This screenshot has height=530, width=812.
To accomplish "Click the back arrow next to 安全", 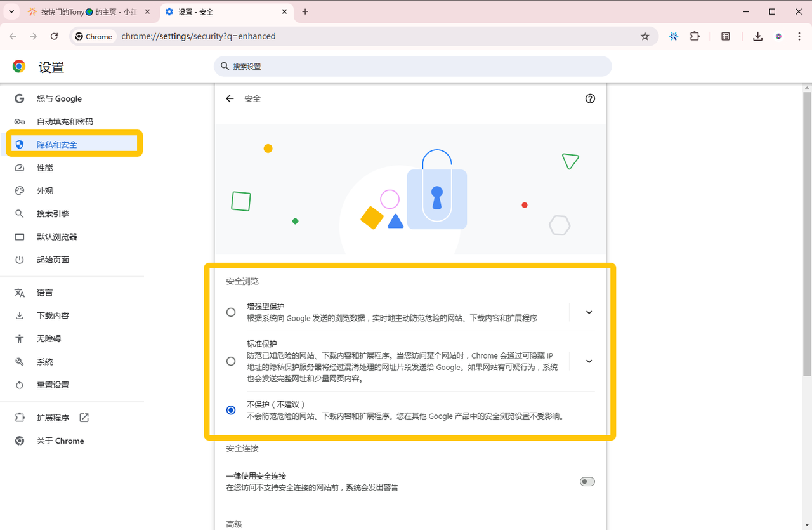I will [x=230, y=98].
